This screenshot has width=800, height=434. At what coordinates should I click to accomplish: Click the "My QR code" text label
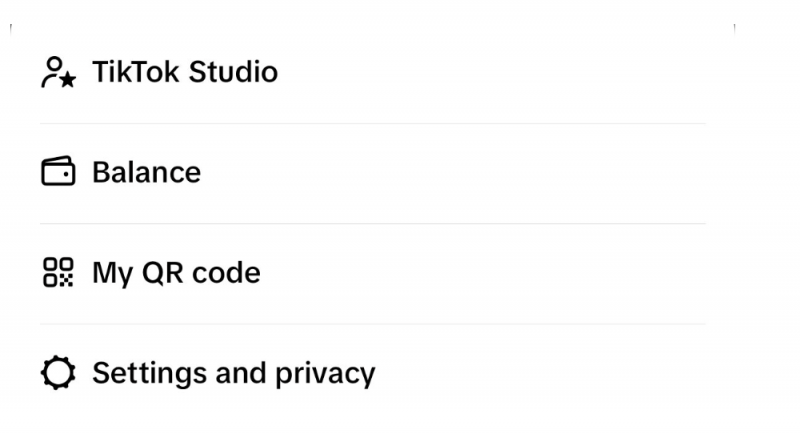click(176, 272)
